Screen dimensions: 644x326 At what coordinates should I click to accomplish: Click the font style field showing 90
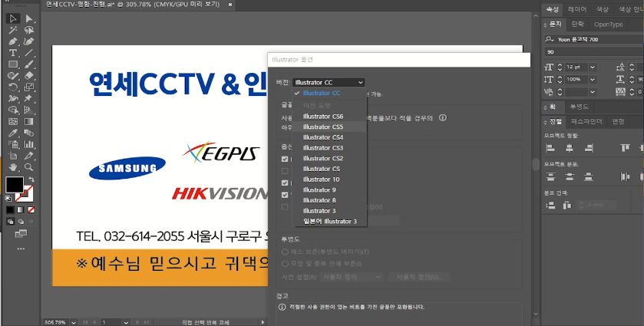[594, 52]
